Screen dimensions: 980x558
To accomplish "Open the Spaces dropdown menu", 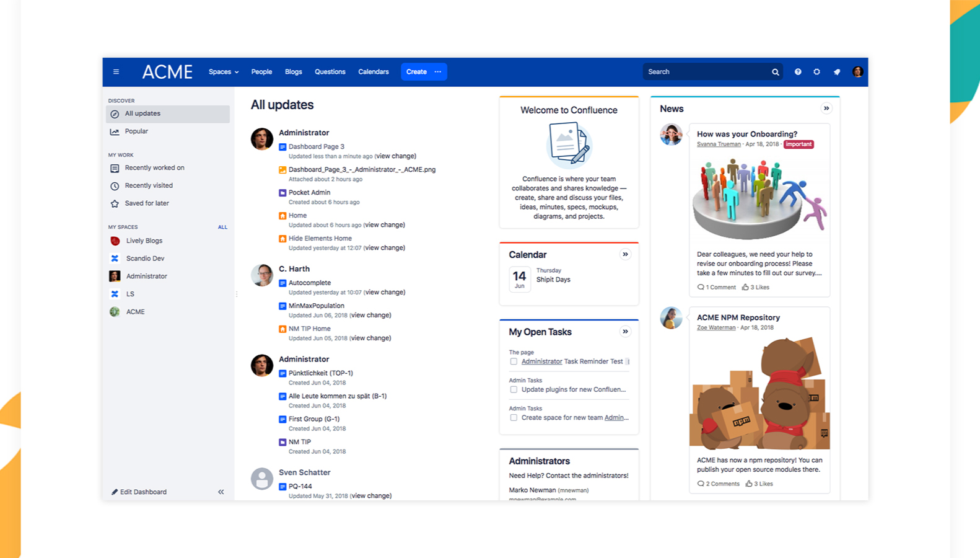I will coord(224,72).
